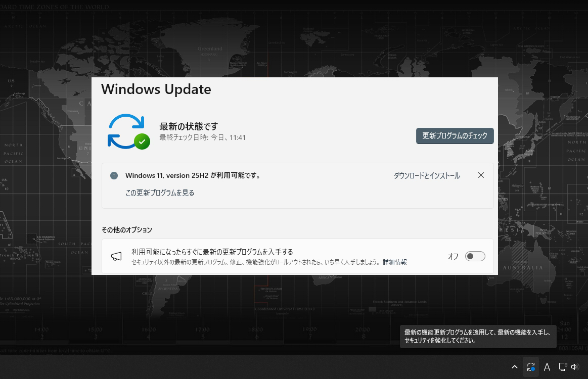Click the オフ label beside the switch
Screen dimensions: 588x379
453,256
